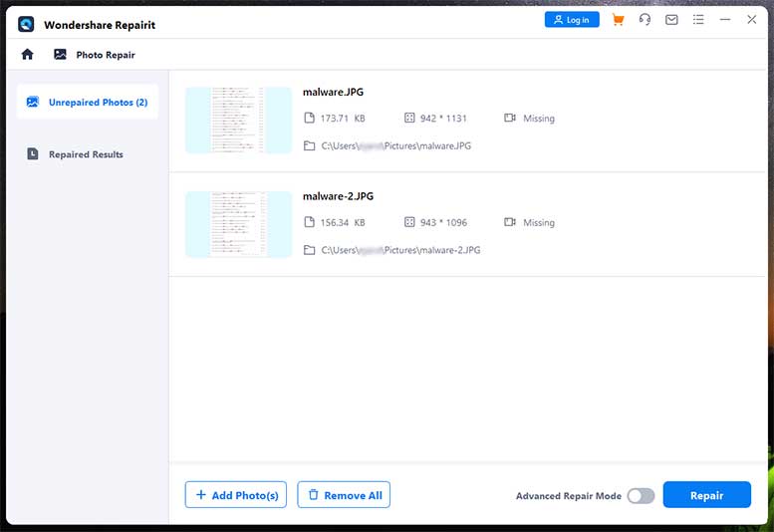Click the malware.JPG file name
774x532 pixels.
tap(333, 92)
